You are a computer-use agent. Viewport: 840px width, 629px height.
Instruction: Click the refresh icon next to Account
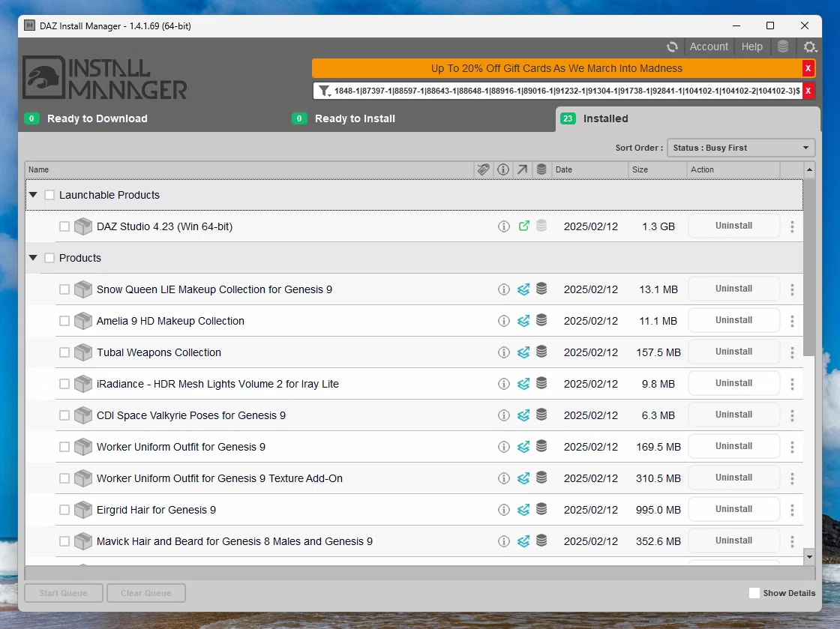click(672, 47)
